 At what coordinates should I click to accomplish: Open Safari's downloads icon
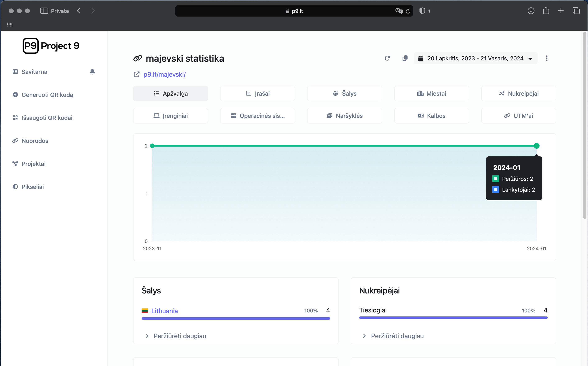(x=531, y=11)
